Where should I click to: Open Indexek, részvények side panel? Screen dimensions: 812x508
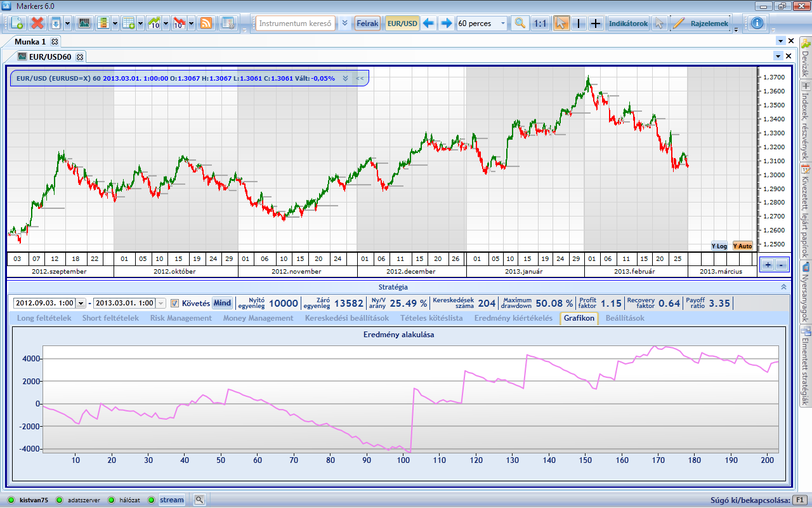click(x=806, y=121)
